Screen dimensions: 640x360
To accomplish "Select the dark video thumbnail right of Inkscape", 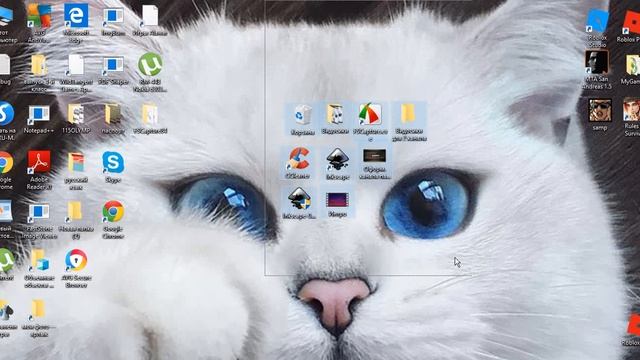I will (x=374, y=164).
